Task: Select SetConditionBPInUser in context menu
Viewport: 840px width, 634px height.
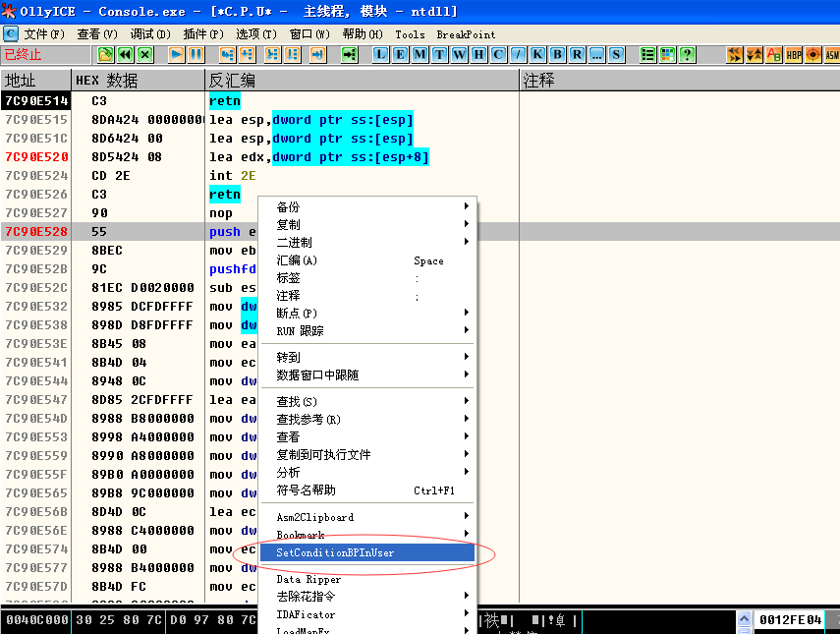Action: click(367, 552)
